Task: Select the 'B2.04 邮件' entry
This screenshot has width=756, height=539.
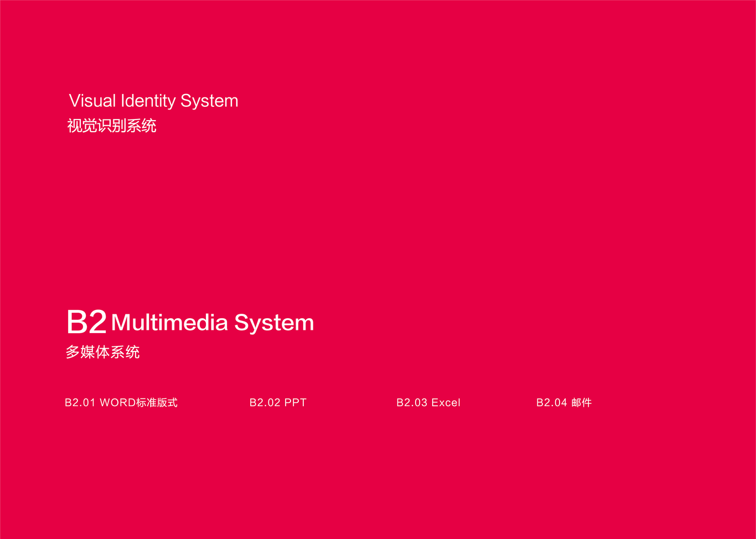Action: pos(564,403)
